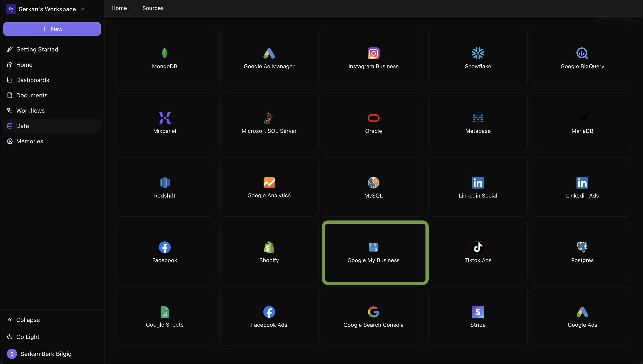Open the MariaDB seal icon
The image size is (643, 364).
click(x=582, y=118)
